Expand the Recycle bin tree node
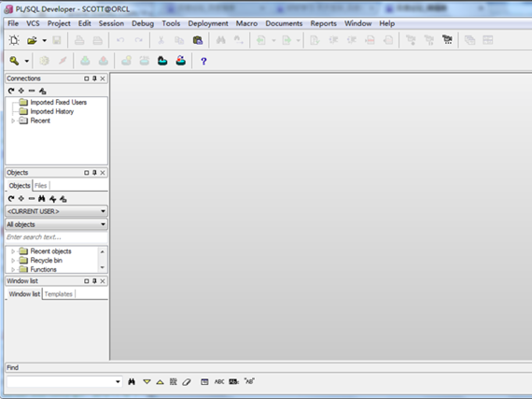532x399 pixels. point(13,261)
